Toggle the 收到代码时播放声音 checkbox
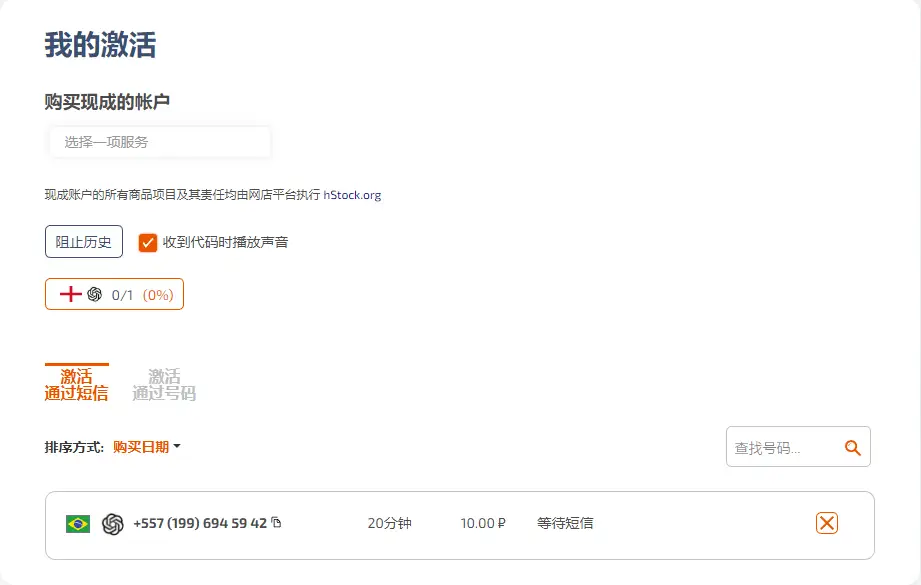 tap(148, 242)
